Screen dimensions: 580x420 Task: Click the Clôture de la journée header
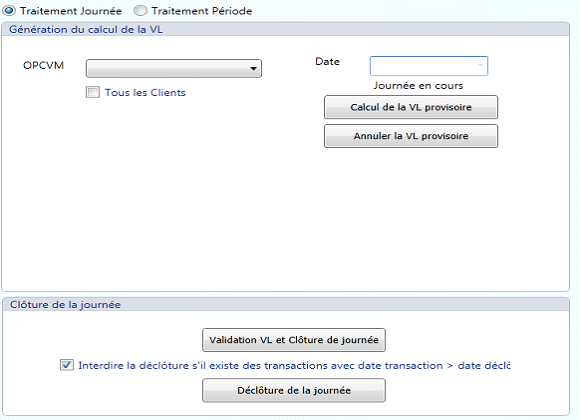tap(65, 305)
